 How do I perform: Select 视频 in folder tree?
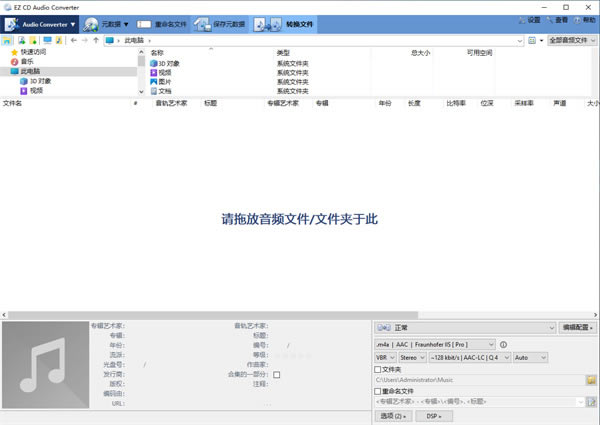(x=36, y=91)
